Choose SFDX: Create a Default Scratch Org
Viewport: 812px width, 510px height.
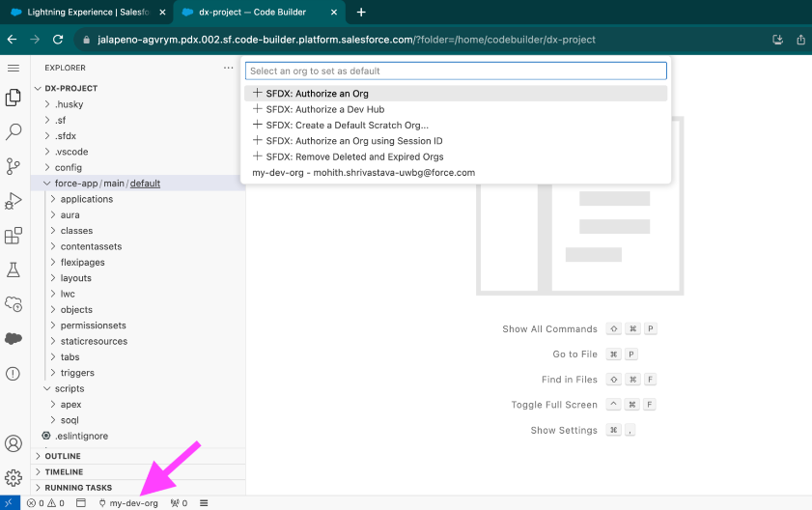point(347,126)
